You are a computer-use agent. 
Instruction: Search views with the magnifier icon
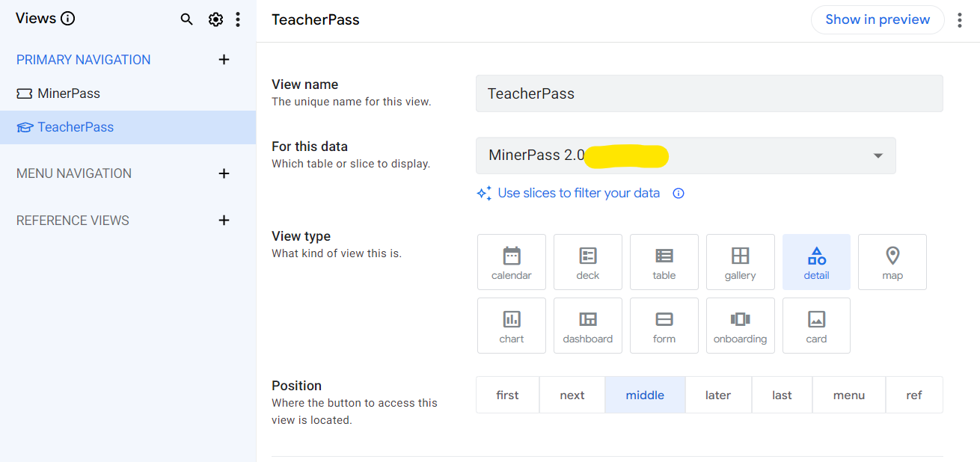pos(187,19)
